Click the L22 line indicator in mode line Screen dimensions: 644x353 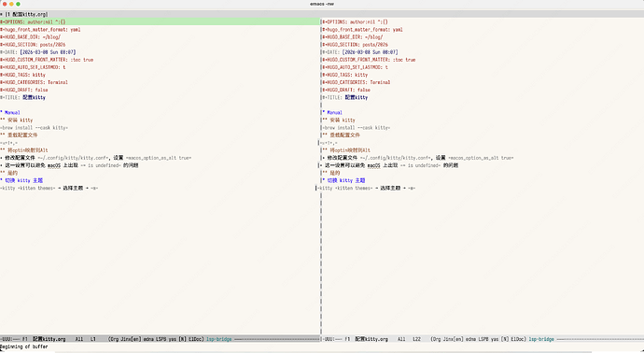click(417, 339)
